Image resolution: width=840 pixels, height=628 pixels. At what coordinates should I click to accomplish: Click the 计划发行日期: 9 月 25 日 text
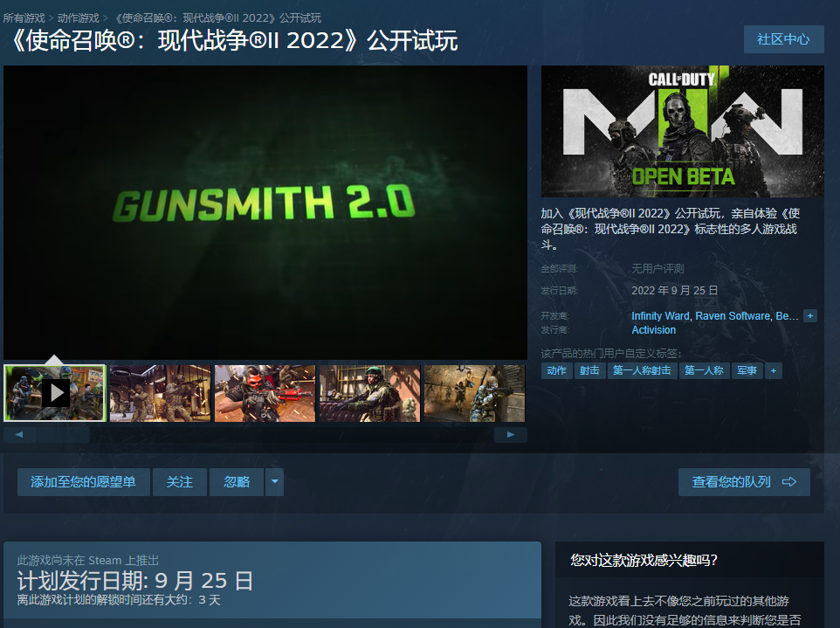(x=135, y=580)
